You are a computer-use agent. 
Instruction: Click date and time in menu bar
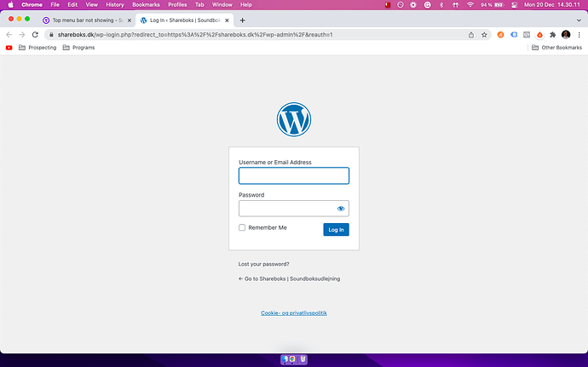point(552,5)
